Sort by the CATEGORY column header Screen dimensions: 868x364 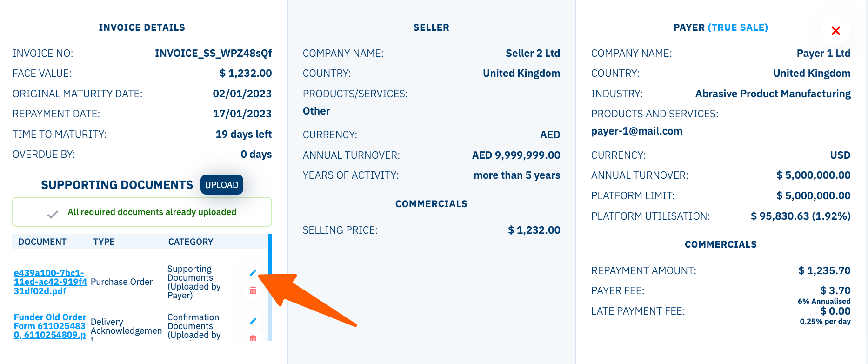point(191,242)
